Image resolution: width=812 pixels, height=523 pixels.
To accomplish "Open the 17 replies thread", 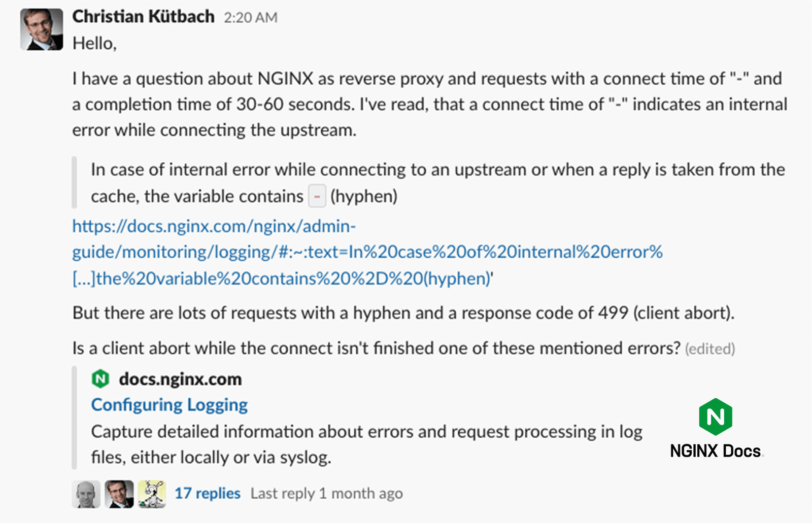I will 207,493.
